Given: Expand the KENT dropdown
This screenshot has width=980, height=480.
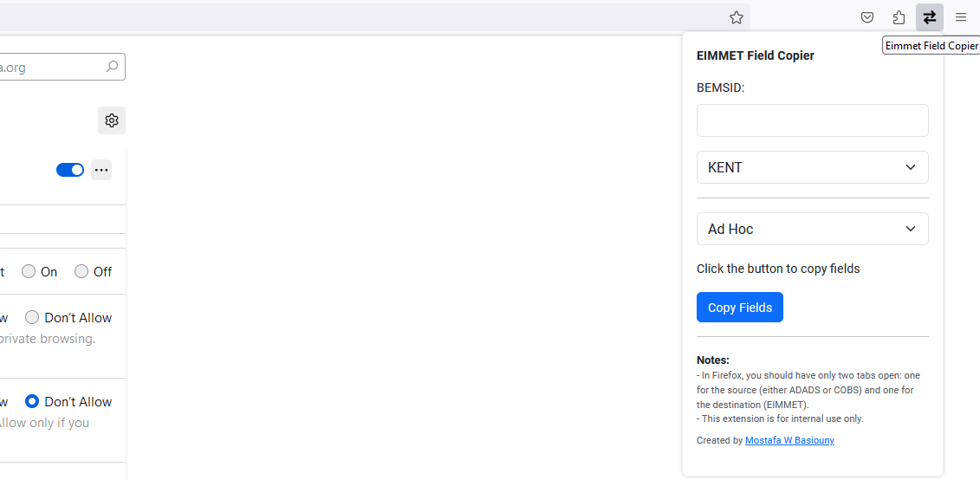Looking at the screenshot, I should [x=812, y=167].
